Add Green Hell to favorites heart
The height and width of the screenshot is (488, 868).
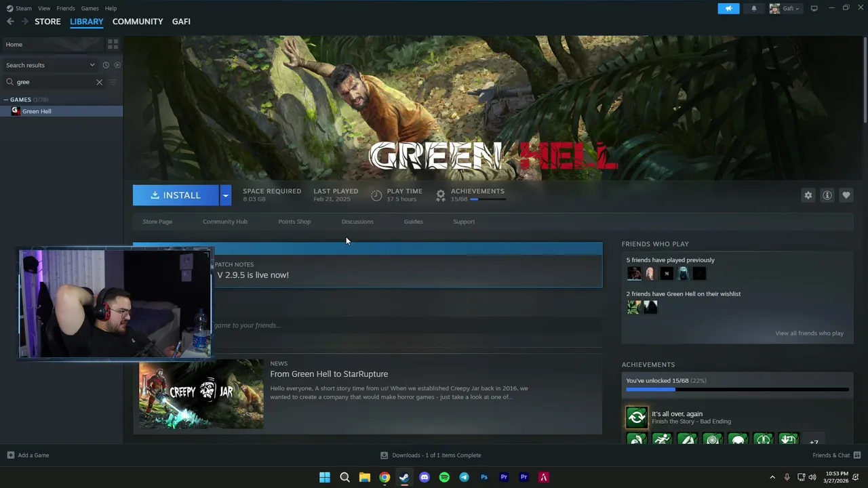846,195
